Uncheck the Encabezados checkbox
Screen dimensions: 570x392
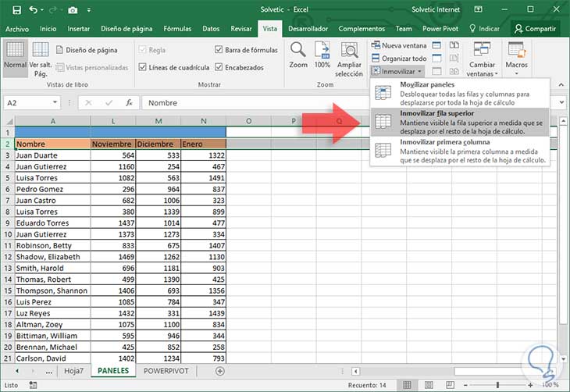(218, 67)
